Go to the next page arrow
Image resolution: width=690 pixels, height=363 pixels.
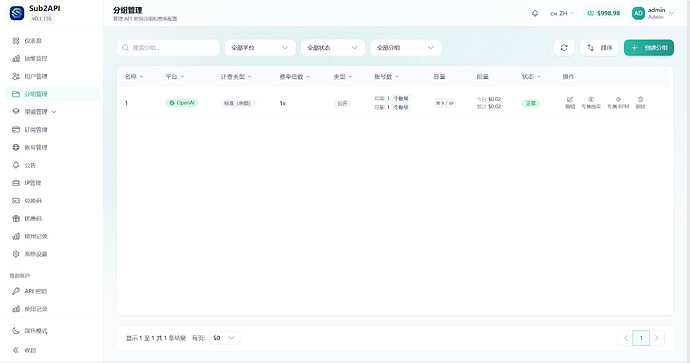tap(657, 338)
